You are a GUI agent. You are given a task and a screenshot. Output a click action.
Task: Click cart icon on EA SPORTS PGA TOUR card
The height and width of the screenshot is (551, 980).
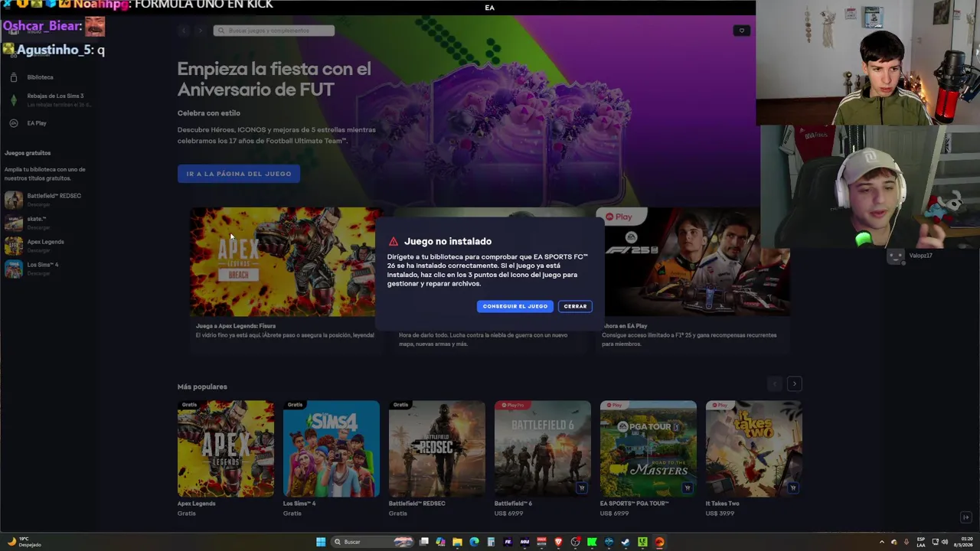[x=687, y=487]
